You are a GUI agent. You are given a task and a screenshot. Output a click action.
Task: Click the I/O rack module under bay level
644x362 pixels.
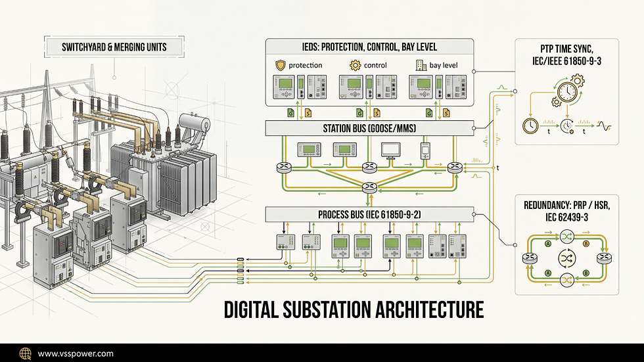(x=456, y=87)
